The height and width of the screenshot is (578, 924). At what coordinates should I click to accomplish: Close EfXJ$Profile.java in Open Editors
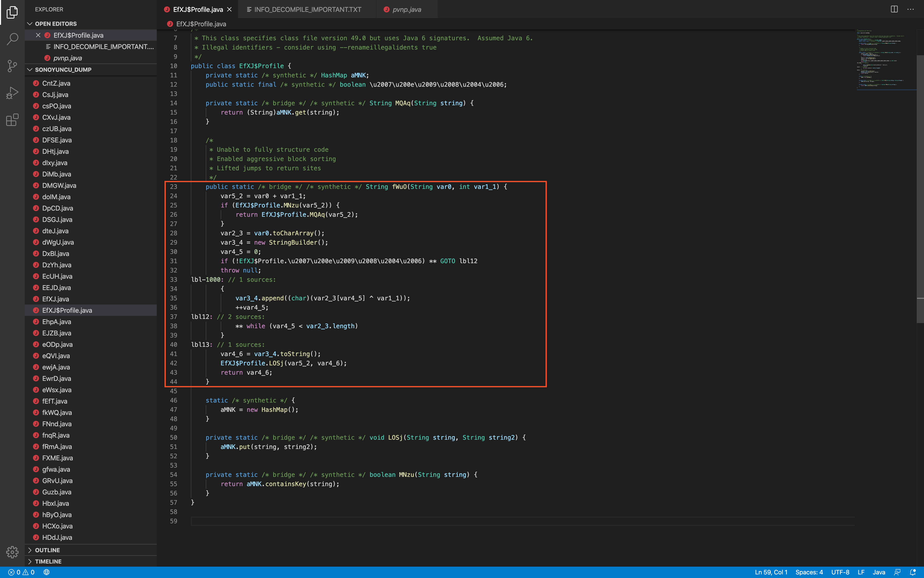tap(38, 35)
